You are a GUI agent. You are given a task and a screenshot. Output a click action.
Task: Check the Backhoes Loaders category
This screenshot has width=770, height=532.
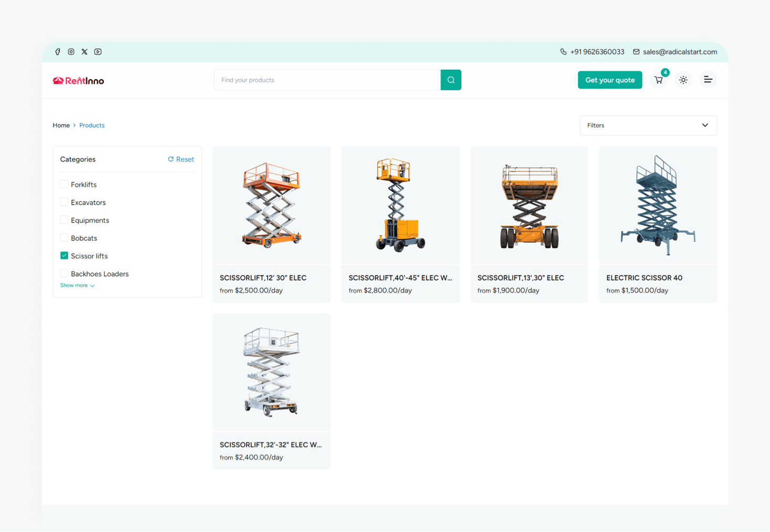(x=64, y=273)
